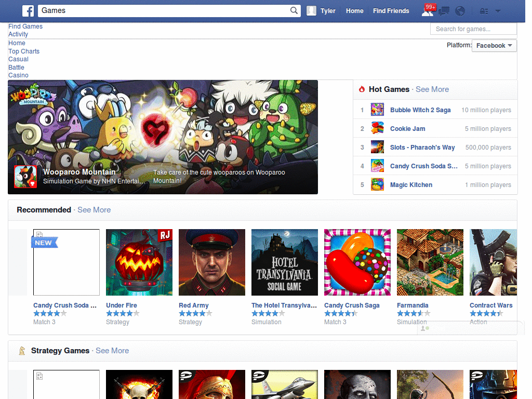
Task: Click the Facebook logo icon
Action: click(x=28, y=11)
